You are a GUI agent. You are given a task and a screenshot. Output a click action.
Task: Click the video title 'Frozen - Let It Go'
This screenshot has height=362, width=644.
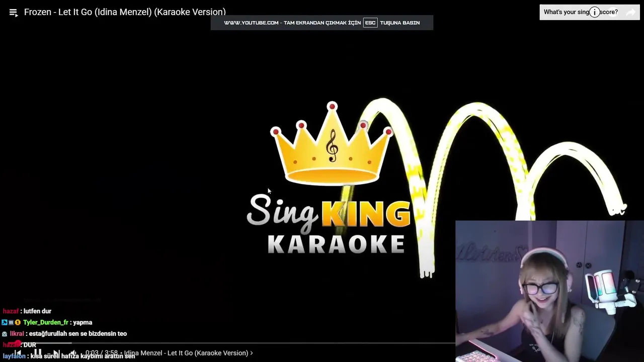(x=125, y=12)
